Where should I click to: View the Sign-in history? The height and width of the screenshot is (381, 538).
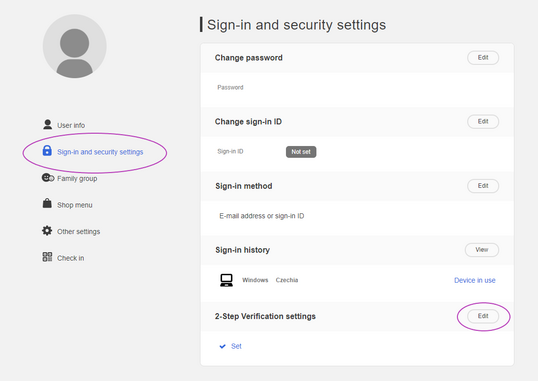pos(482,250)
